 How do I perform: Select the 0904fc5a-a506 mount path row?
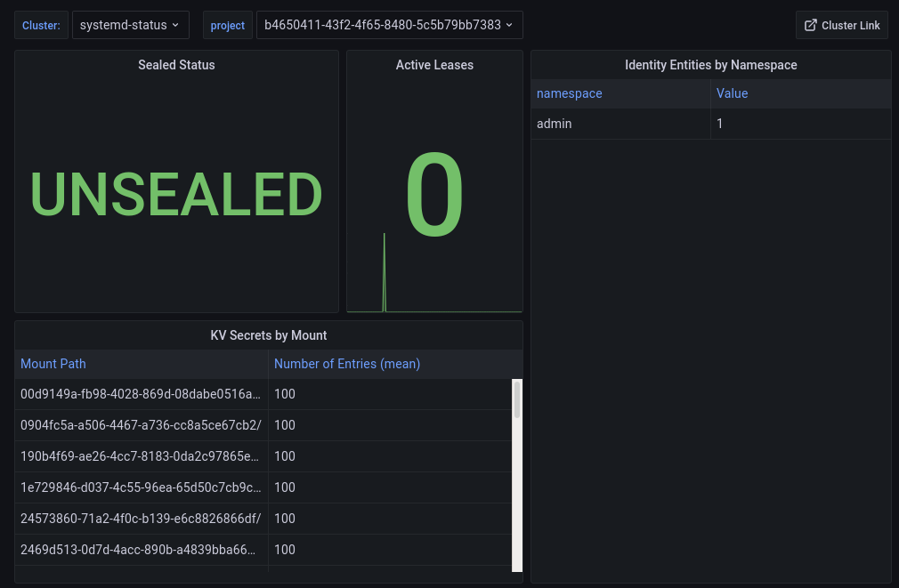tap(141, 425)
